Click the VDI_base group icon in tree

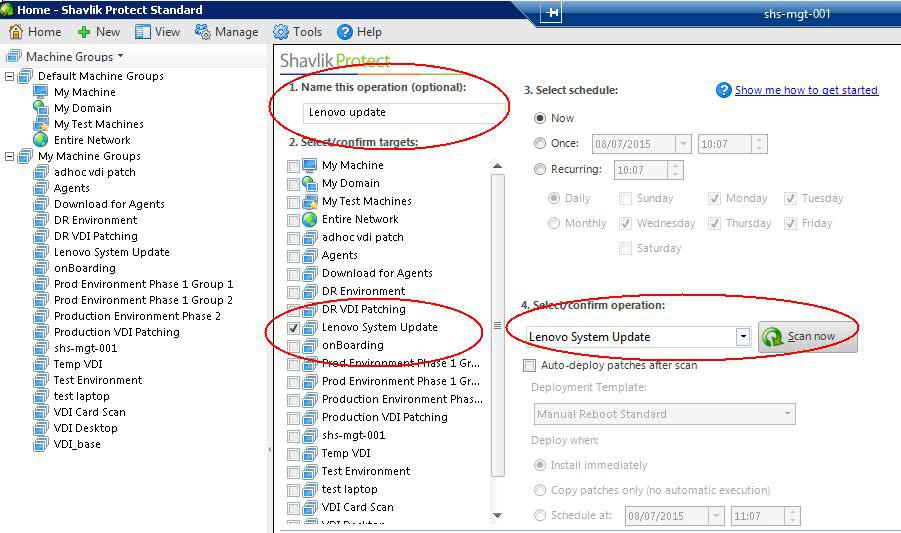(x=41, y=444)
